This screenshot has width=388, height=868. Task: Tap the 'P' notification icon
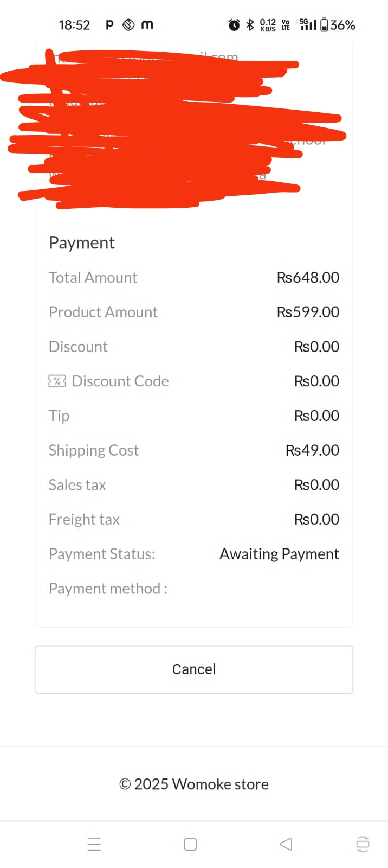pyautogui.click(x=109, y=25)
